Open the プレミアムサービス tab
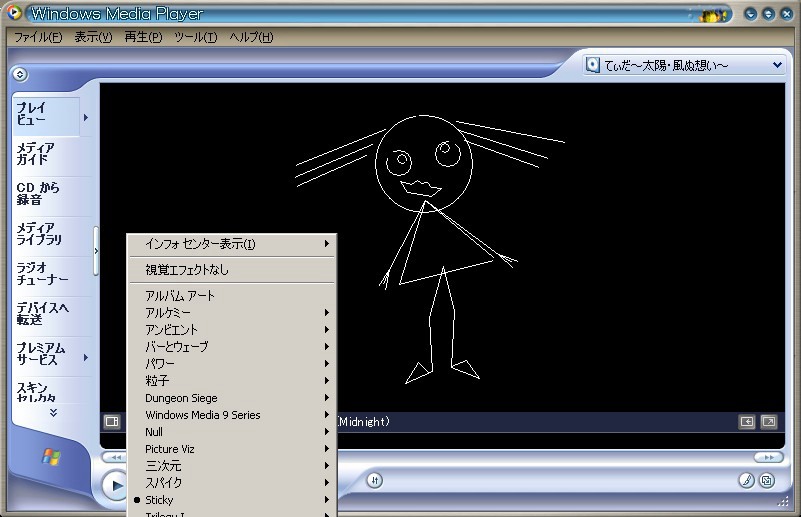Viewport: 801px width, 517px height. click(46, 354)
